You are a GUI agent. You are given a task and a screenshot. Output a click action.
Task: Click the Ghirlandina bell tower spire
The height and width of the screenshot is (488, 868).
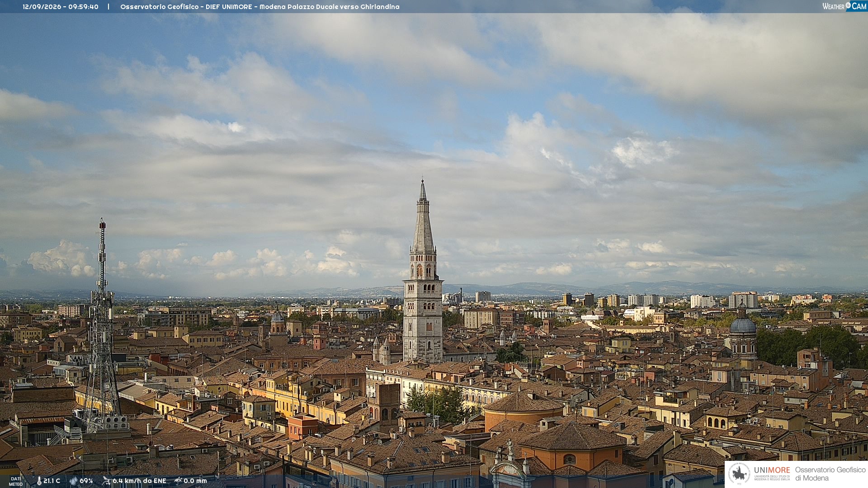(423, 217)
